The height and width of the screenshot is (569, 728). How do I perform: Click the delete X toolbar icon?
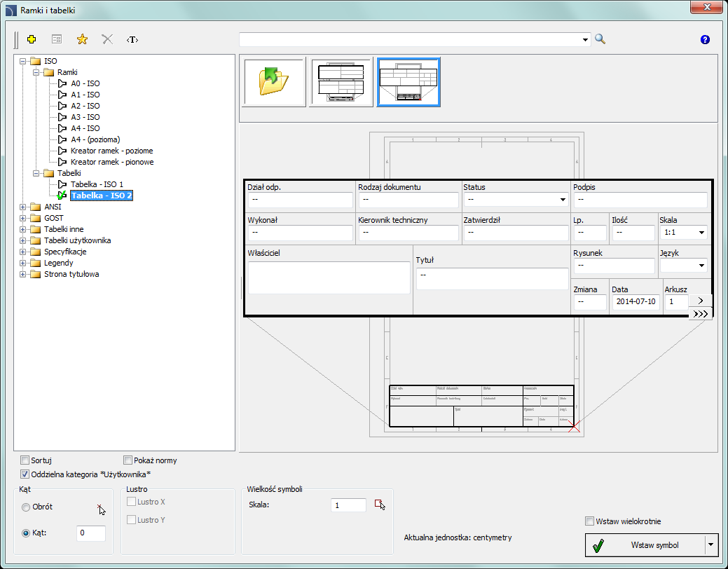107,39
